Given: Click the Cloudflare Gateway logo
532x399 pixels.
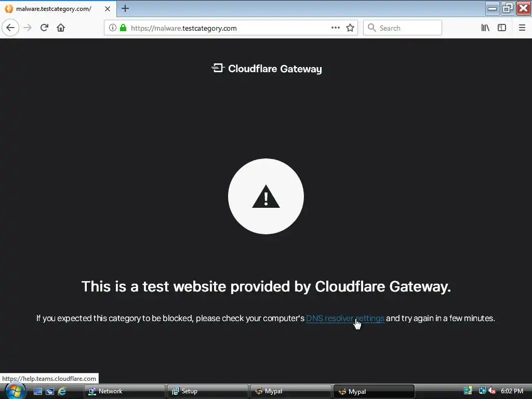Looking at the screenshot, I should pyautogui.click(x=267, y=69).
